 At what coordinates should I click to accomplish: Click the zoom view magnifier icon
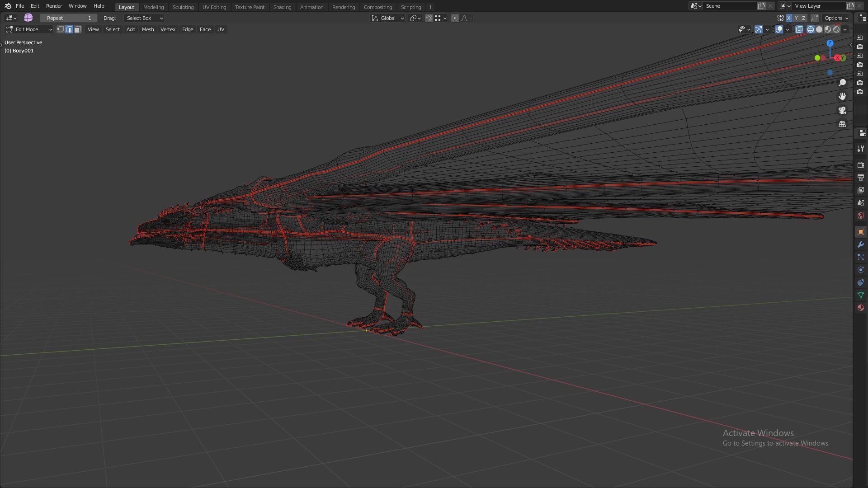click(x=842, y=83)
